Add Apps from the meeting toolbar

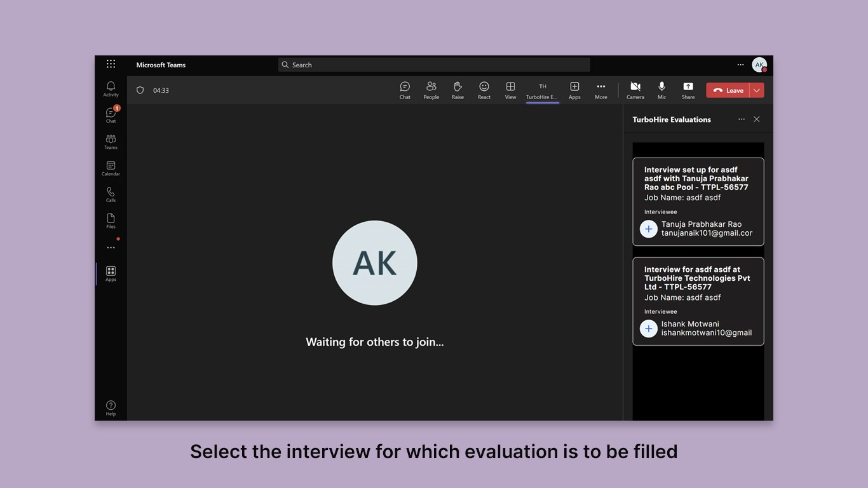pyautogui.click(x=574, y=90)
